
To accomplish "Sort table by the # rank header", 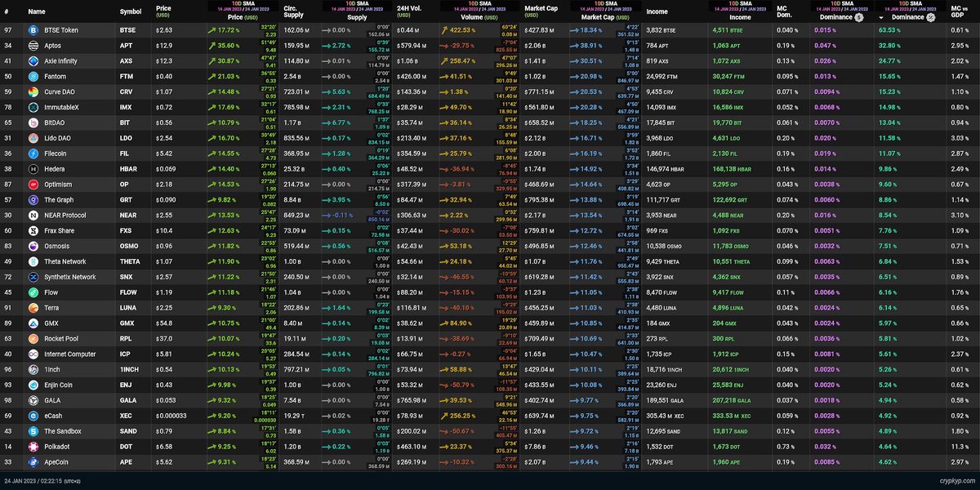I will (7, 12).
